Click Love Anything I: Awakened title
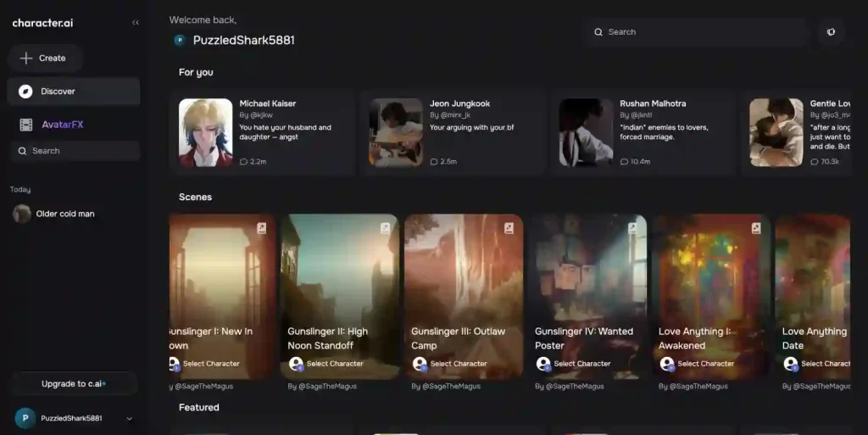868x435 pixels. point(694,338)
